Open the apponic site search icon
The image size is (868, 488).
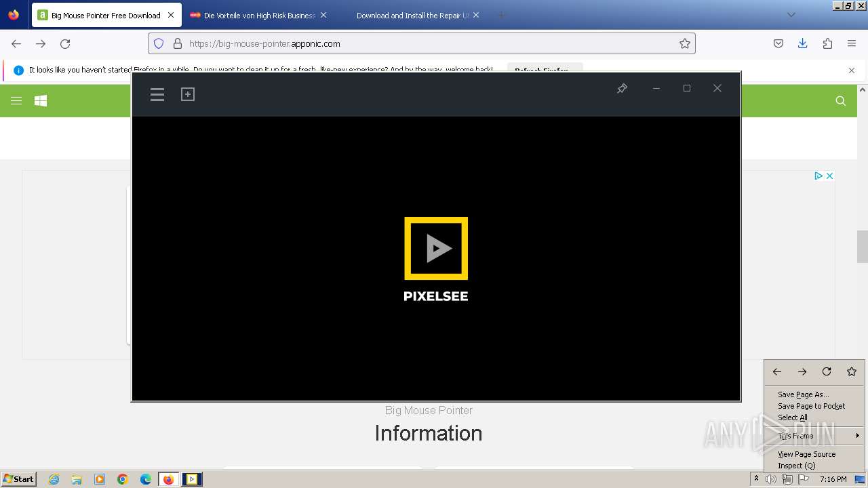[x=841, y=101]
